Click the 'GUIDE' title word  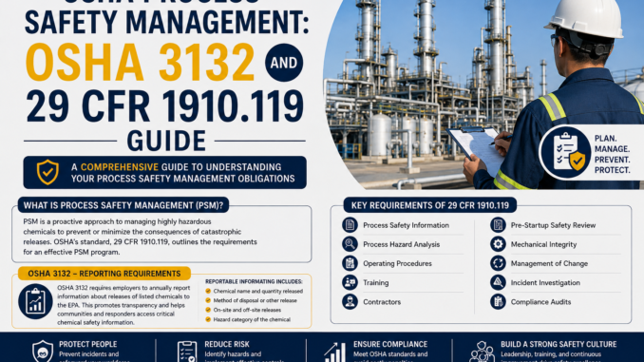[166, 141]
